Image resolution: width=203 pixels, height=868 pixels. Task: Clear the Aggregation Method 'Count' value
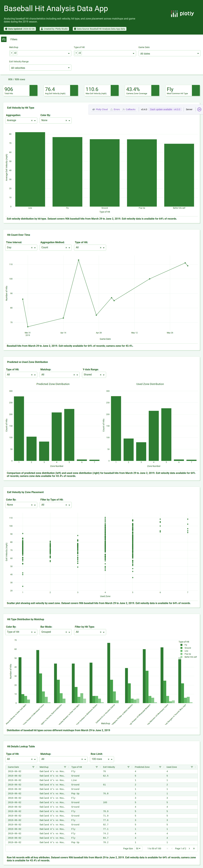pos(66,248)
